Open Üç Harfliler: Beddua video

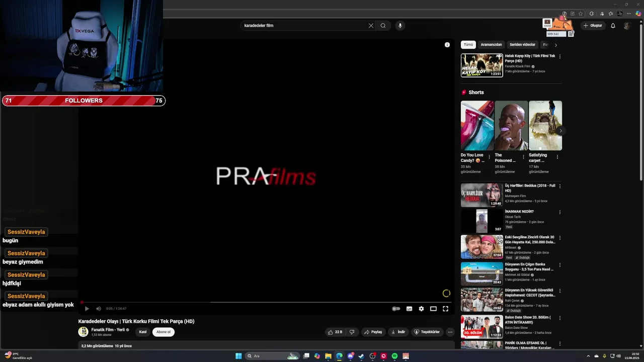click(482, 195)
